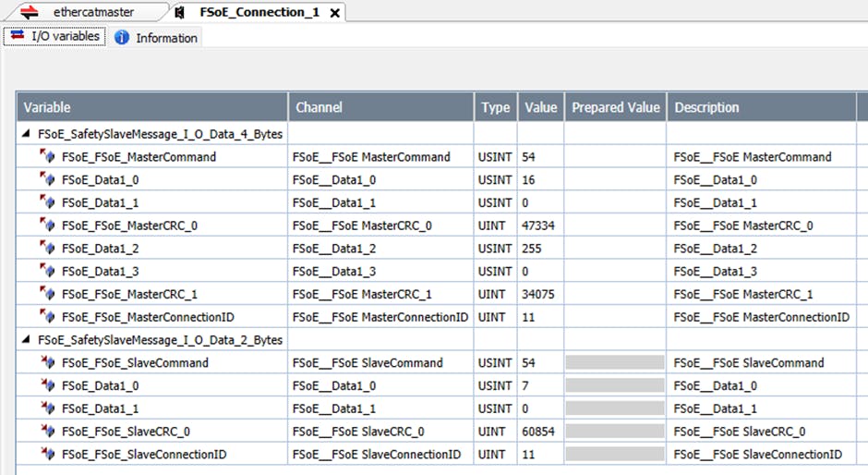868x475 pixels.
Task: Click the FSoE_FSoE_SlaveConnectionID variable icon
Action: click(47, 455)
